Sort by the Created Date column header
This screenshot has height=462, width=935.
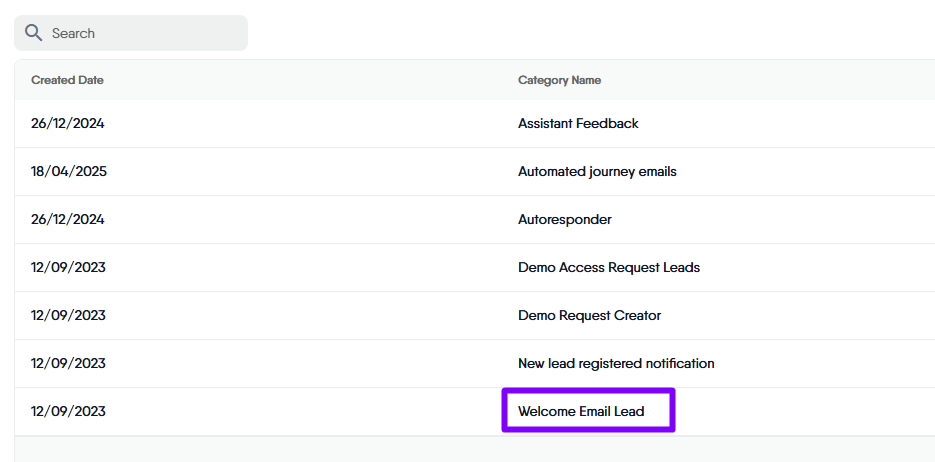[67, 80]
